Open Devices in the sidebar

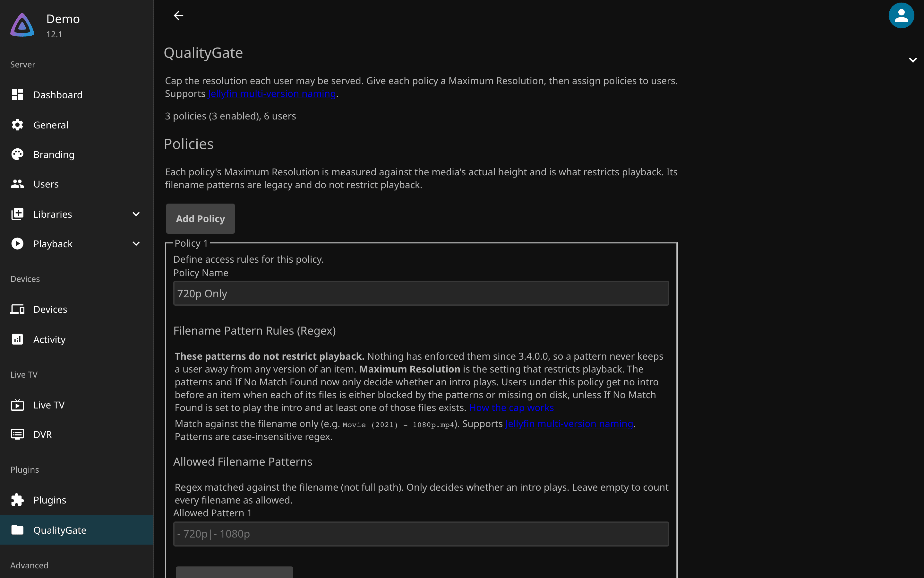click(77, 309)
